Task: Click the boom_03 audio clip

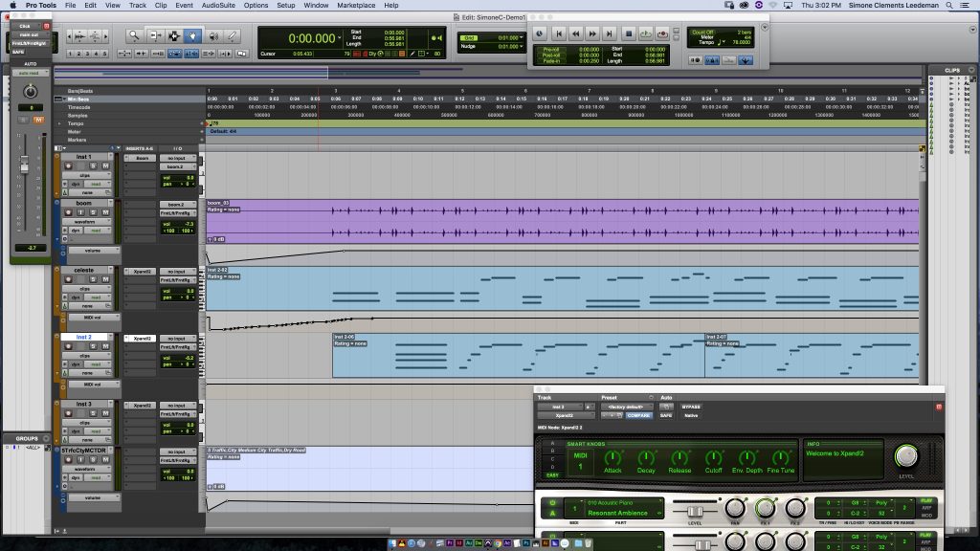Action: (563, 221)
